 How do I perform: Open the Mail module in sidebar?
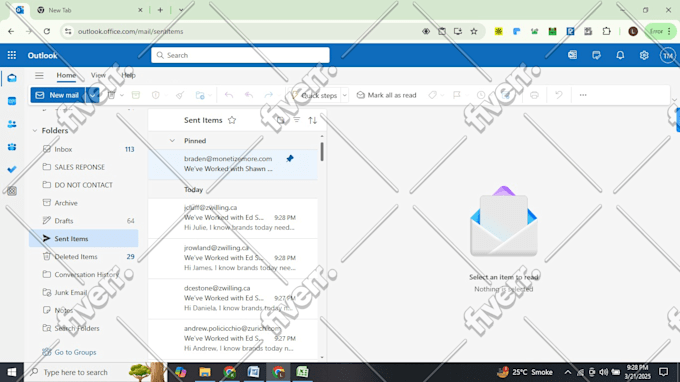[x=12, y=78]
